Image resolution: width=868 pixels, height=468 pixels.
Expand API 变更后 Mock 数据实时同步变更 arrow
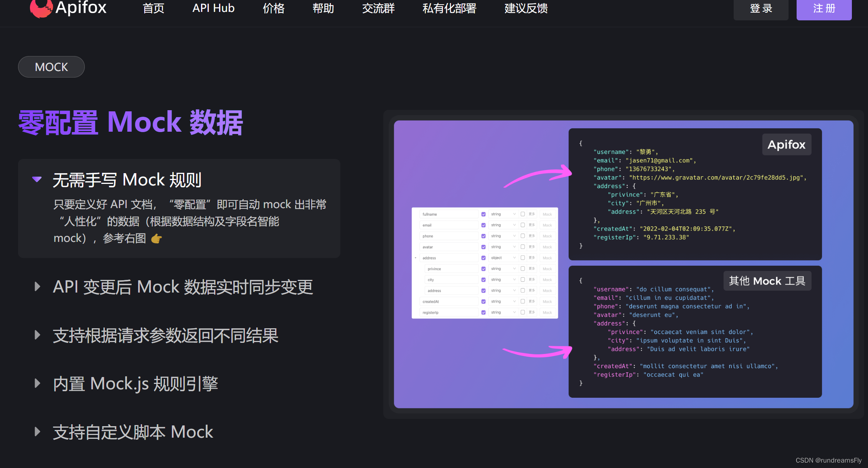point(37,286)
